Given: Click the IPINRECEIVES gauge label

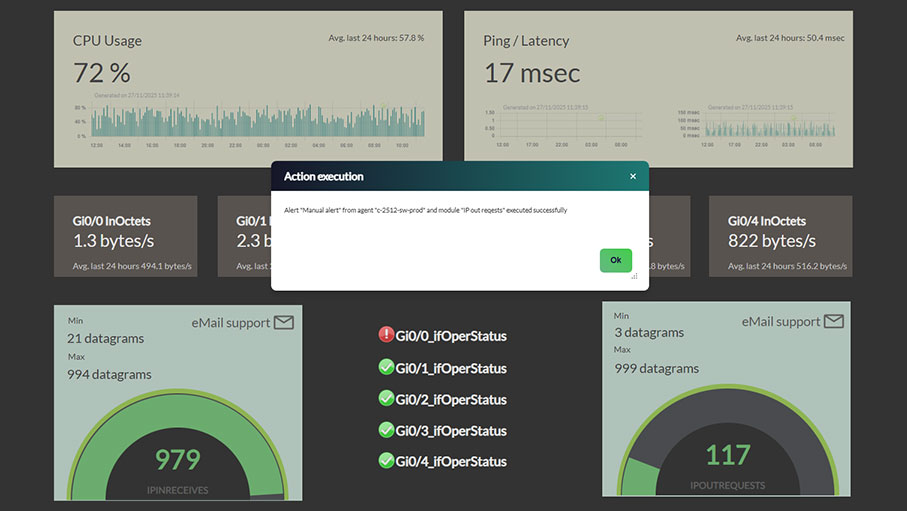Looking at the screenshot, I should pos(178,490).
